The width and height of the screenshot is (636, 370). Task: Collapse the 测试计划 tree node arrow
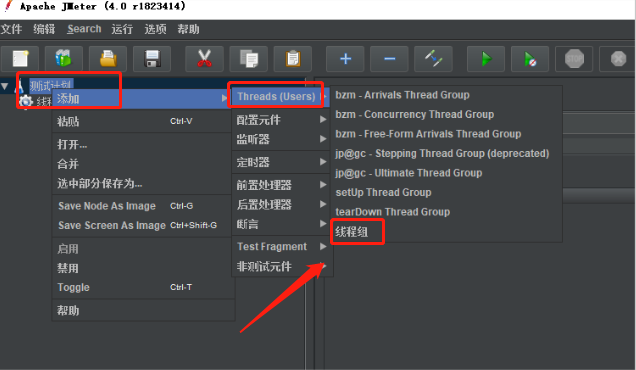(x=5, y=86)
